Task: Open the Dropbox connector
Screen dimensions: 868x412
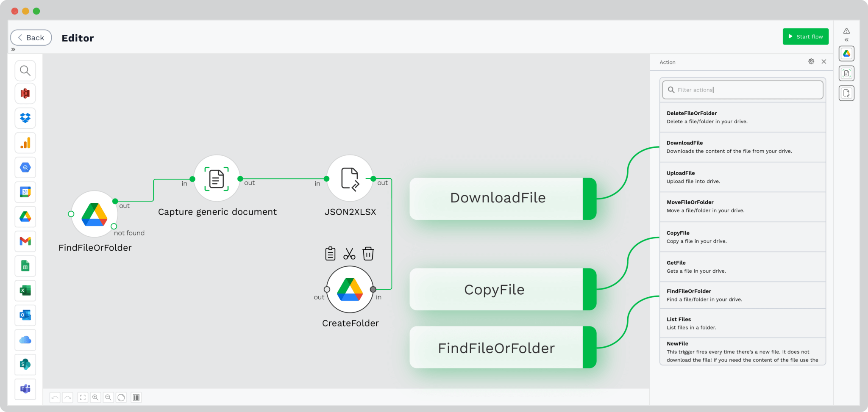Action: pos(25,118)
